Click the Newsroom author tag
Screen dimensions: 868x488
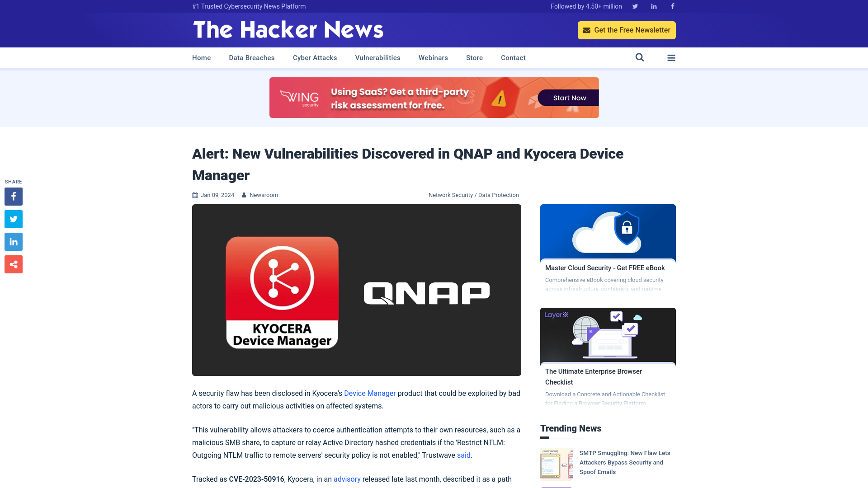[x=264, y=195]
